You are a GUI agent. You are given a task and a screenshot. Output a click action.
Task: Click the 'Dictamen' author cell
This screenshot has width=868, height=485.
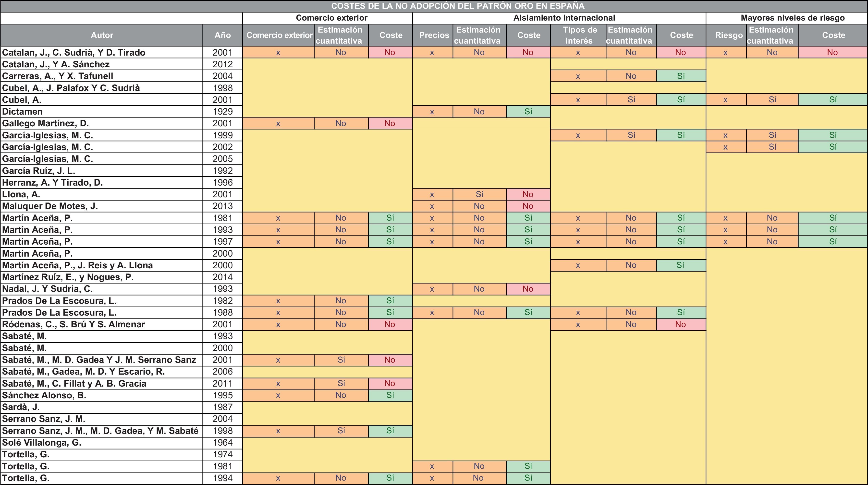click(22, 111)
